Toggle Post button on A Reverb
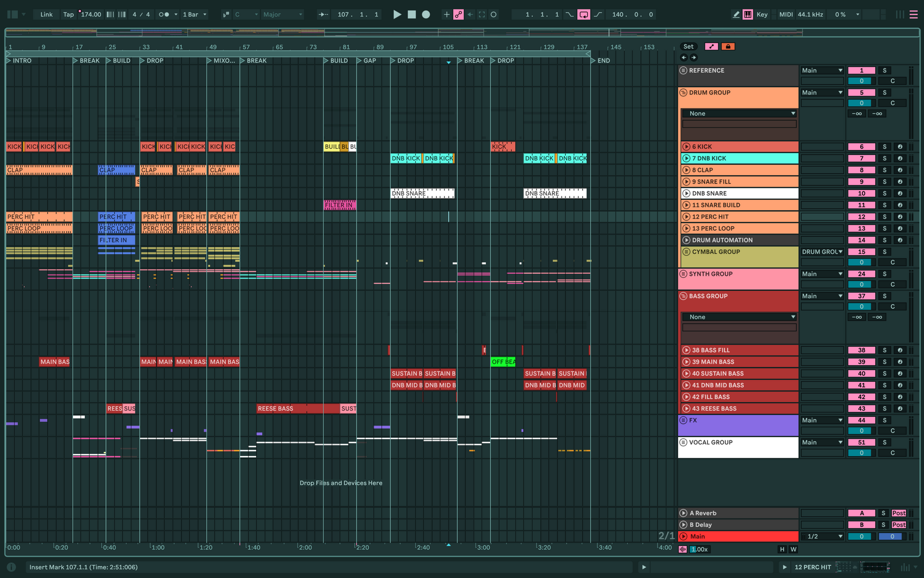Image resolution: width=924 pixels, height=578 pixels. 899,513
